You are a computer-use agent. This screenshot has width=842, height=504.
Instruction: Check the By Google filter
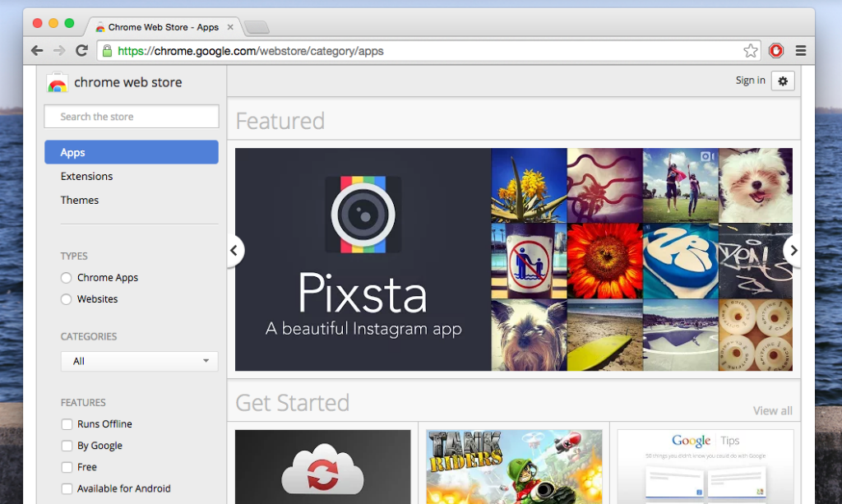(67, 446)
